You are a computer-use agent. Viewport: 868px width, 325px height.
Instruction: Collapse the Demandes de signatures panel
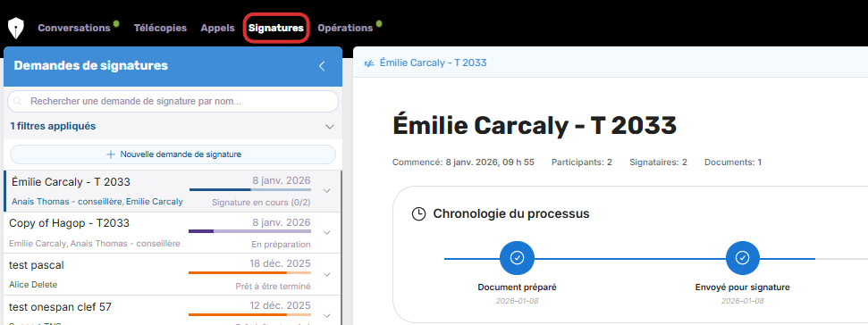(322, 66)
